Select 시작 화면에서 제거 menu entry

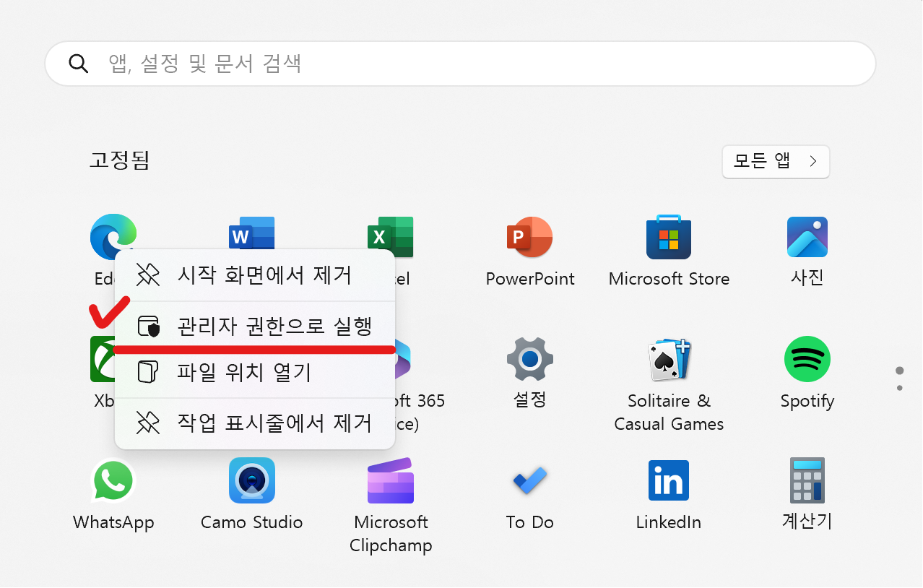tap(255, 275)
